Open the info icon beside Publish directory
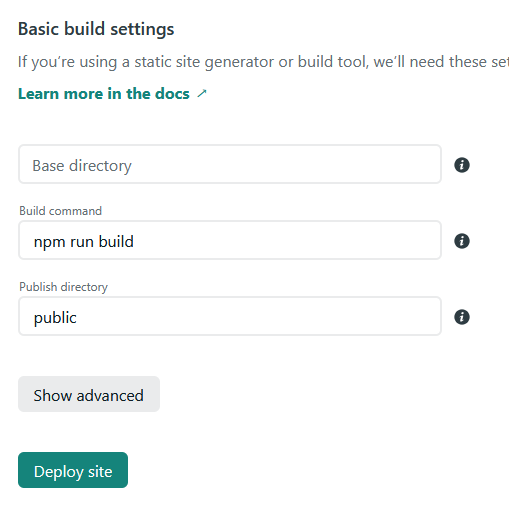 (x=462, y=317)
